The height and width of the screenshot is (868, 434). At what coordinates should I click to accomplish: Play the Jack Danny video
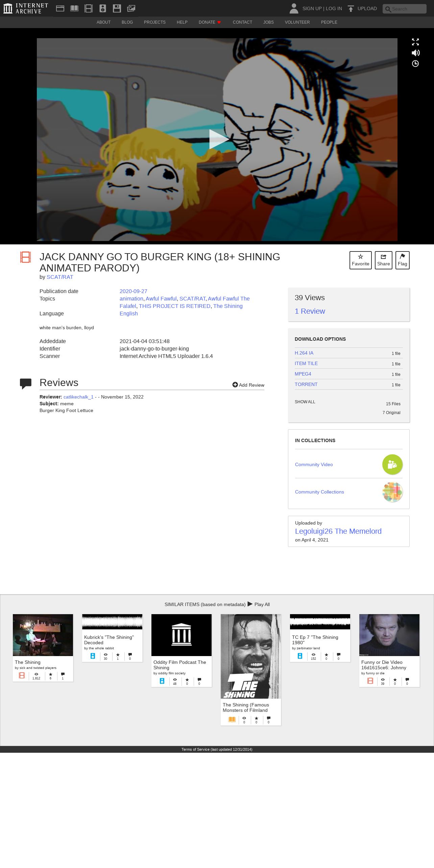(x=219, y=139)
